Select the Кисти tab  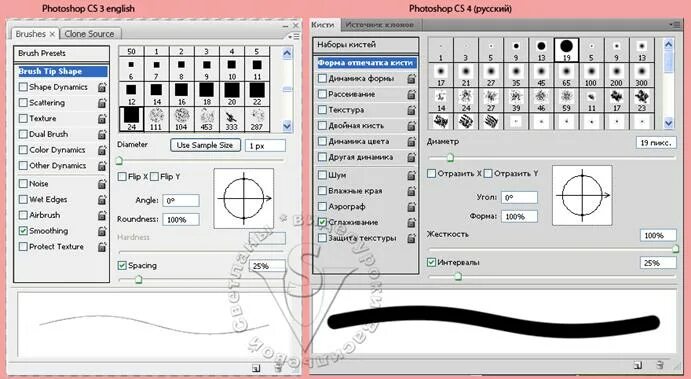(x=323, y=25)
